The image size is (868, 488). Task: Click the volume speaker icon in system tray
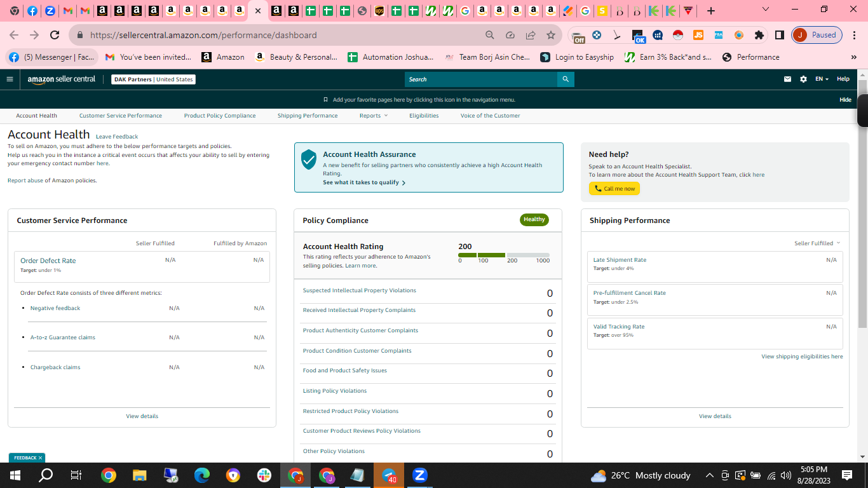coord(786,475)
